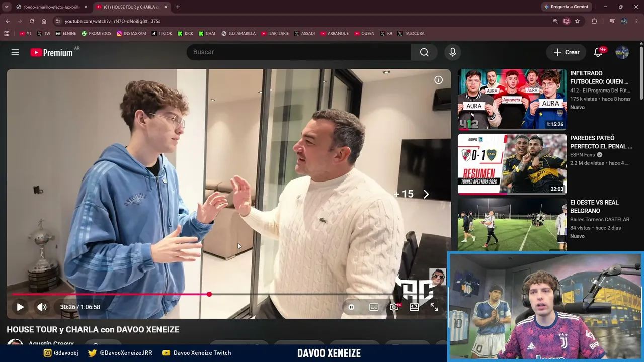Open PAREDES PATEÓ PERFECTO EL PENAL title
The width and height of the screenshot is (644, 362).
(x=601, y=142)
